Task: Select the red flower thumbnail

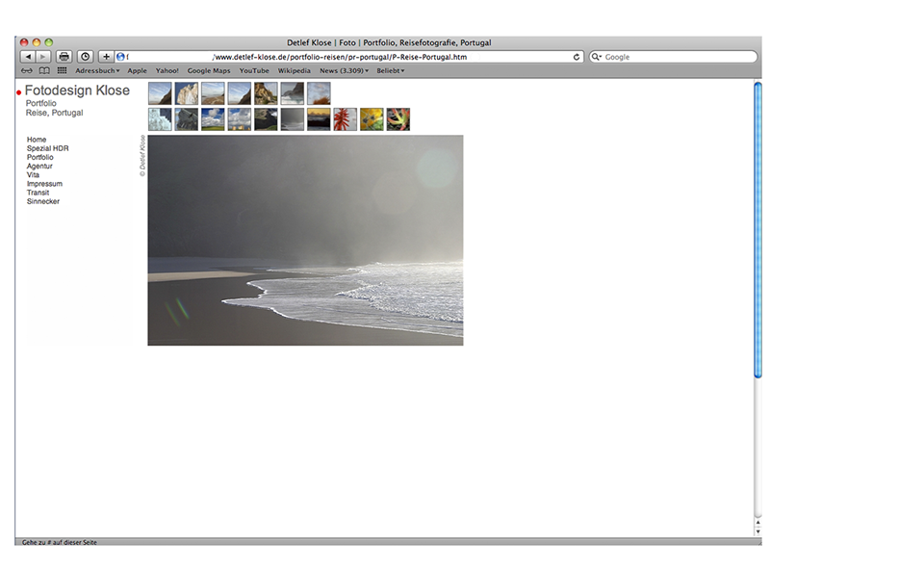Action: (x=345, y=119)
